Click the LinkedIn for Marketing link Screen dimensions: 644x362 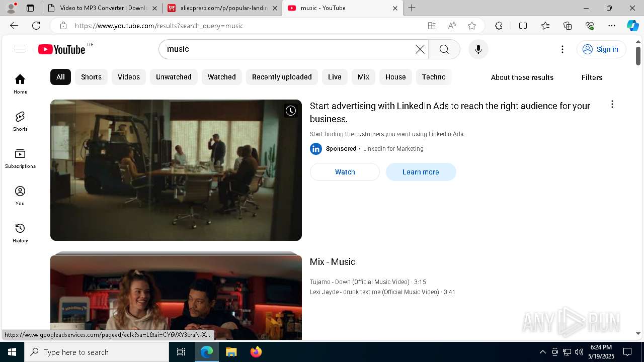[393, 149]
